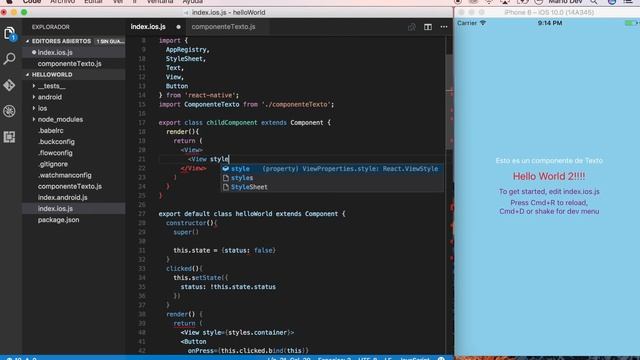The width and height of the screenshot is (640, 360).
Task: Choose the styles autocomplete suggestion
Action: [x=332, y=178]
